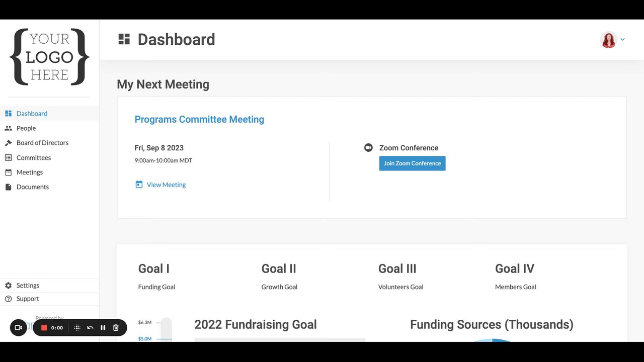Click the People icon in sidebar
644x362 pixels.
(8, 128)
